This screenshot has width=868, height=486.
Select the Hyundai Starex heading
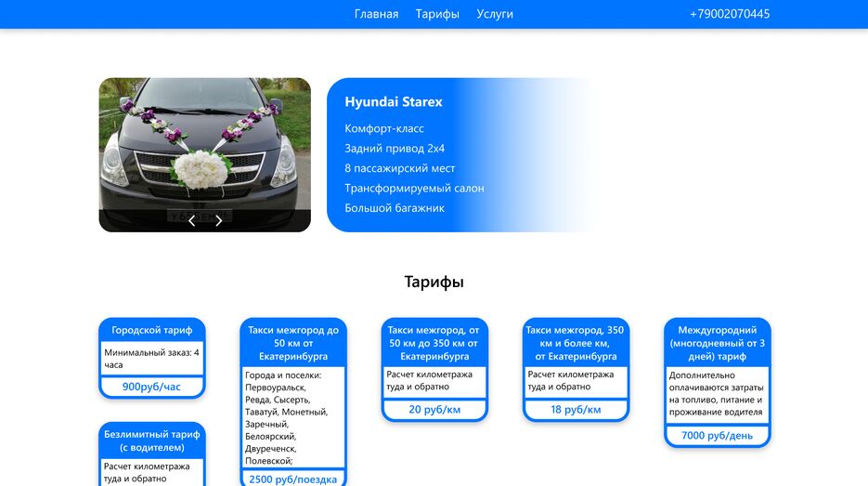point(394,102)
